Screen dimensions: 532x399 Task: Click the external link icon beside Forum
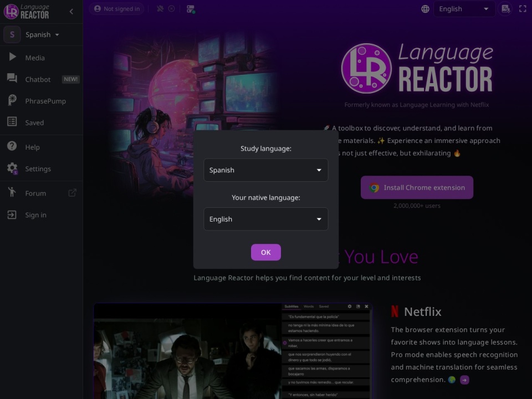click(72, 193)
